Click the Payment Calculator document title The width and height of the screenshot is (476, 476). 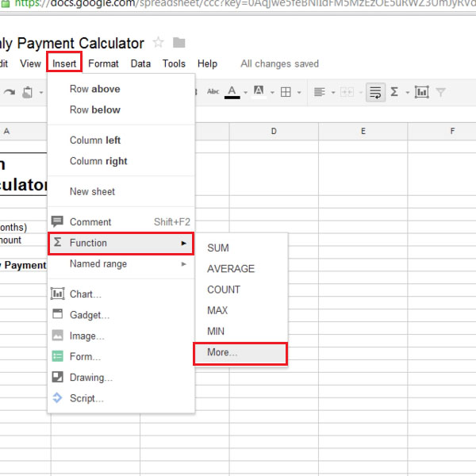click(72, 43)
